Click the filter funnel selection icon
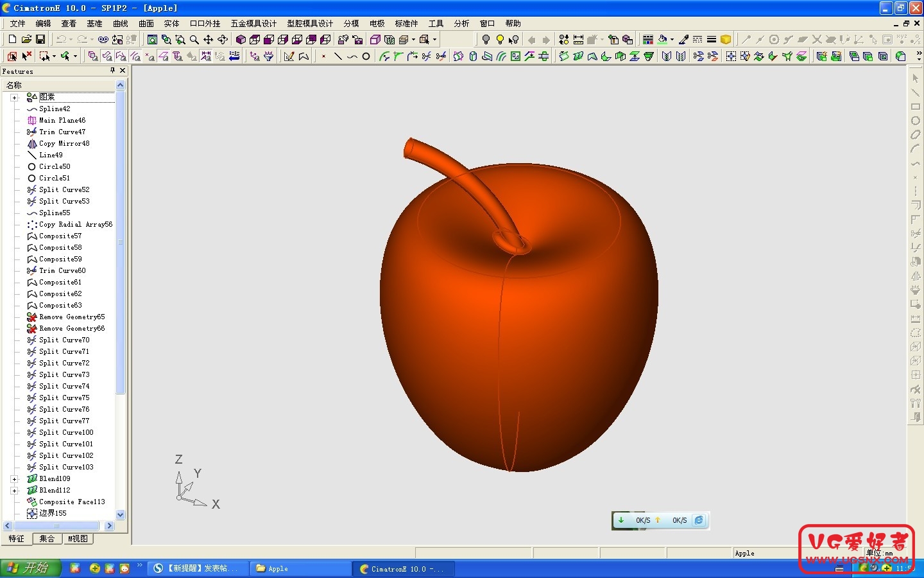This screenshot has height=578, width=924. click(x=269, y=57)
